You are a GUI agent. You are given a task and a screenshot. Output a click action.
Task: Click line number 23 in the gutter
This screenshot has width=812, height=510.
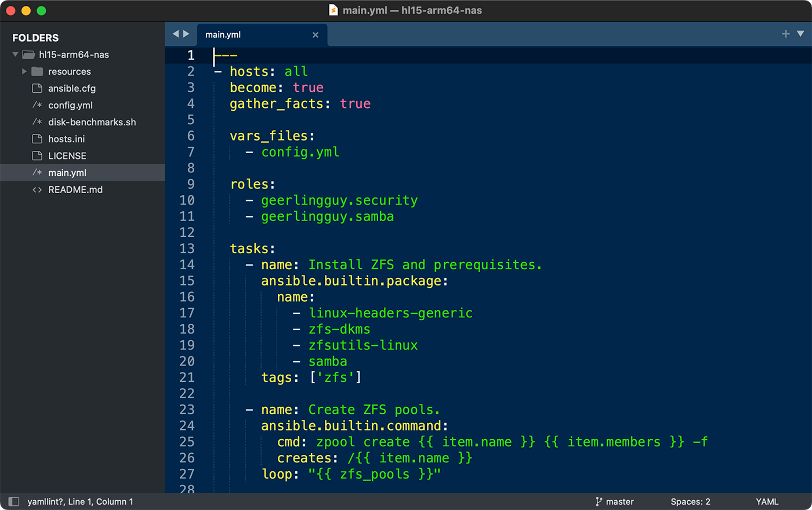click(187, 410)
